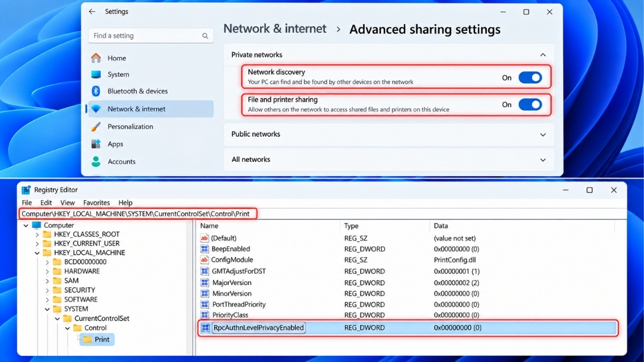This screenshot has width=644, height=362.
Task: Toggle File and printer sharing switch
Action: tap(530, 105)
